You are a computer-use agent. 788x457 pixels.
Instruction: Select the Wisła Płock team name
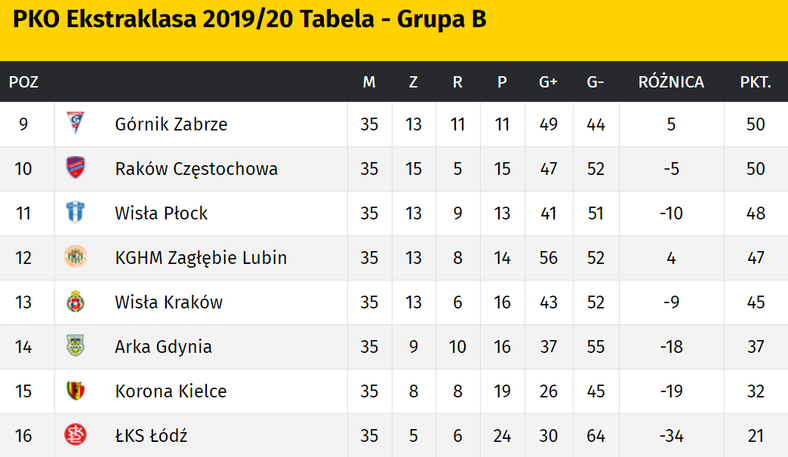(x=161, y=213)
